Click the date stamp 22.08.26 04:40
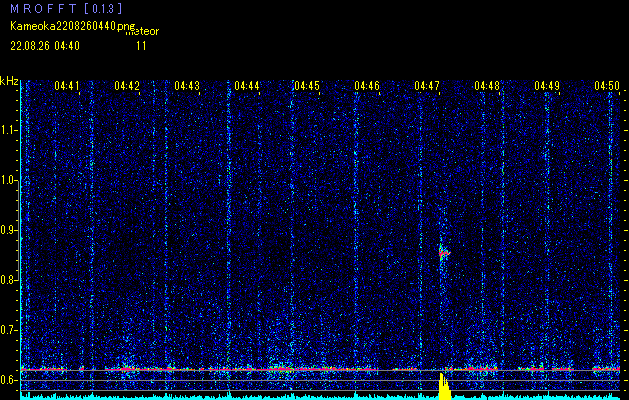 45,46
